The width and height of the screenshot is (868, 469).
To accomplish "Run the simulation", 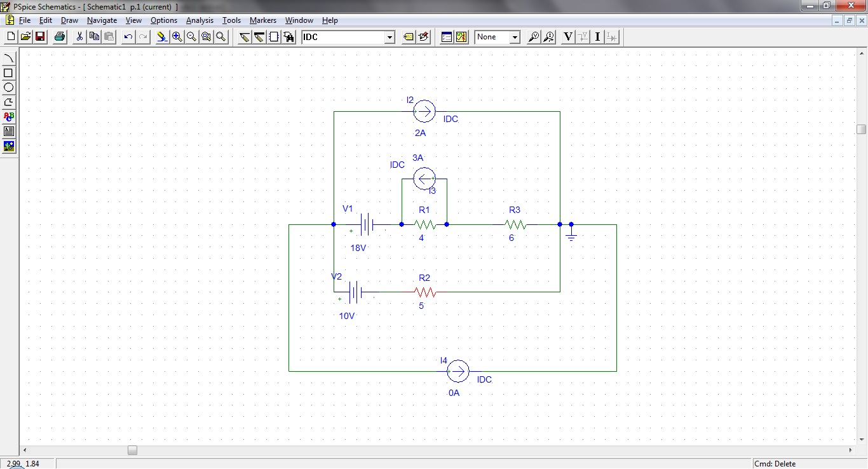I will point(461,37).
